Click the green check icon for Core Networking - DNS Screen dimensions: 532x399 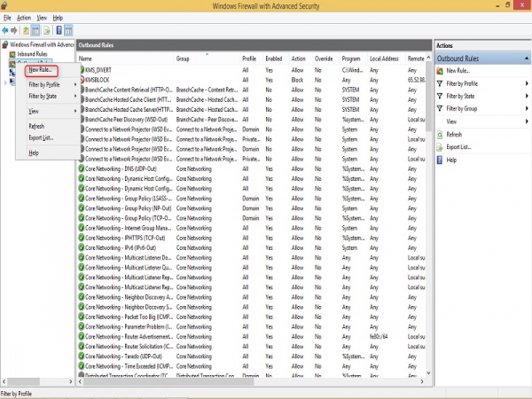coord(82,167)
